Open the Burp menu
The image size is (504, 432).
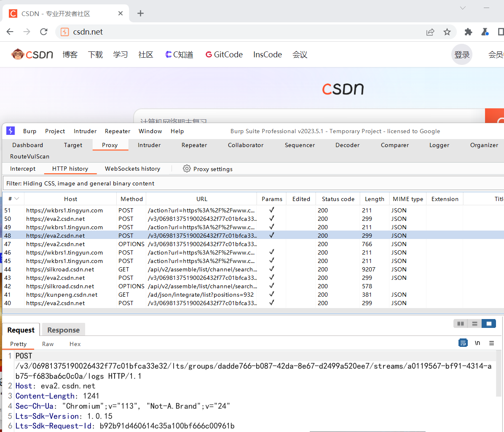coord(29,131)
